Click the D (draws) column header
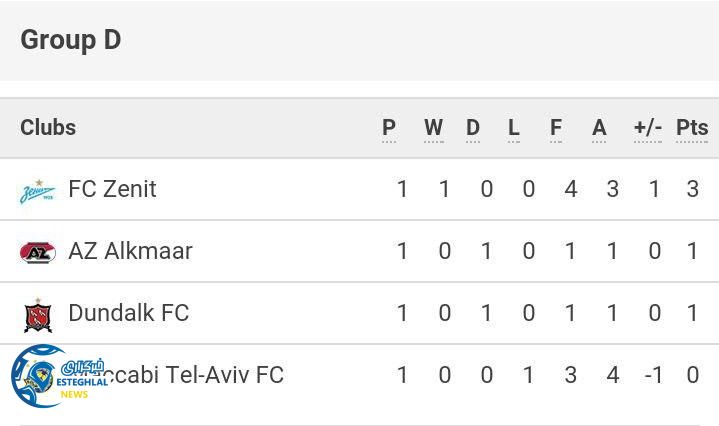Screen dimensions: 719x426 (473, 128)
